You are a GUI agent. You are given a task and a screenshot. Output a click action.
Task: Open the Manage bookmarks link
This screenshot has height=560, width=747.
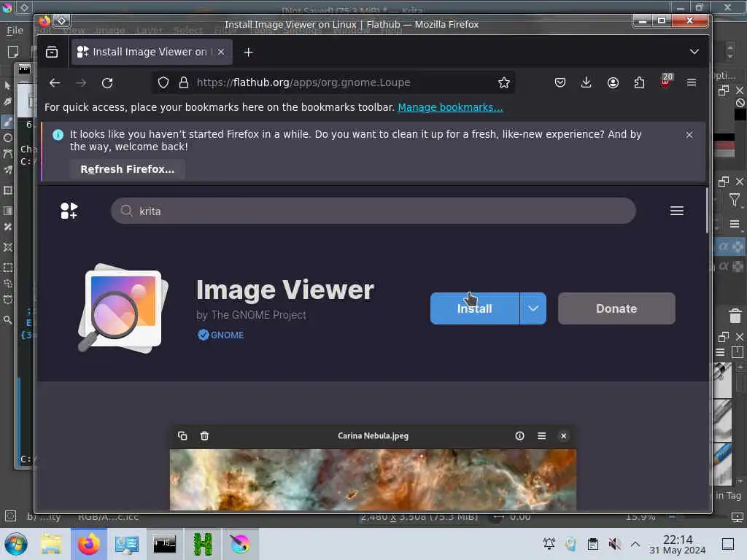click(x=450, y=107)
